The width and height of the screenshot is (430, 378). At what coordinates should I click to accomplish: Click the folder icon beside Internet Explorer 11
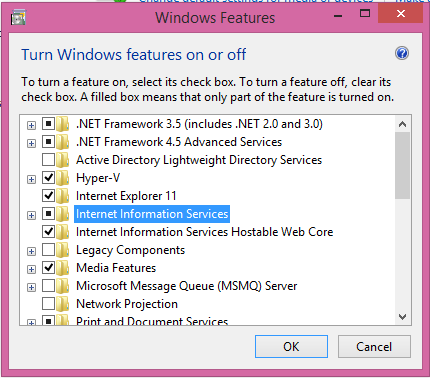(62, 196)
